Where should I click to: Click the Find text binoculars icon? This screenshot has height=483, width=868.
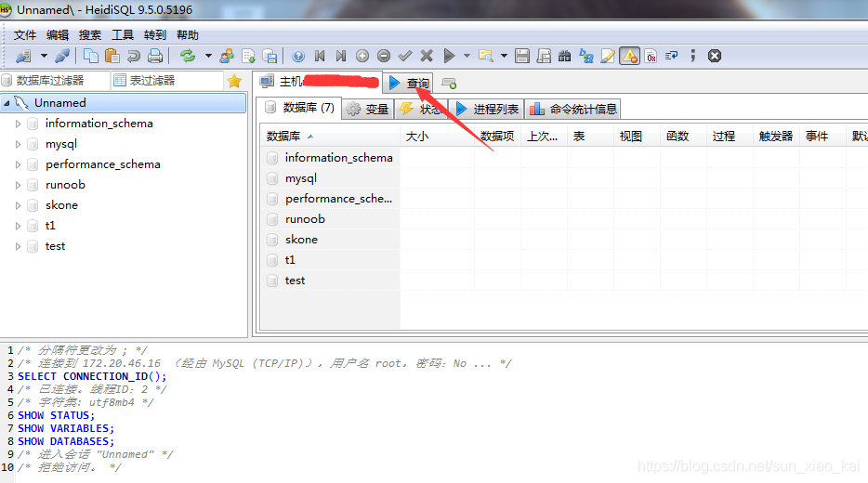(565, 56)
